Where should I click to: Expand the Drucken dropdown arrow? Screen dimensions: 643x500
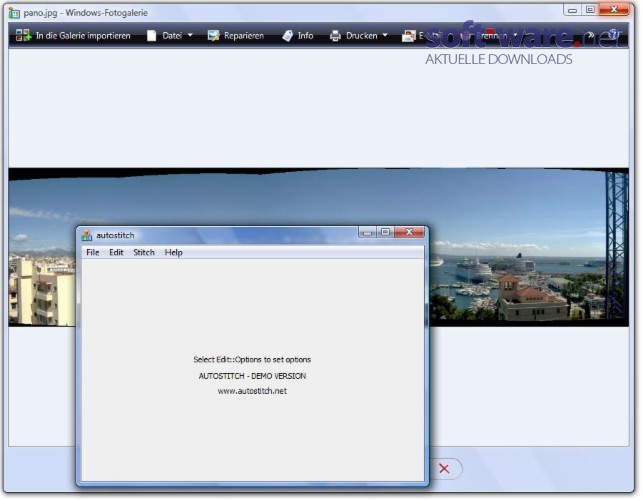(385, 35)
